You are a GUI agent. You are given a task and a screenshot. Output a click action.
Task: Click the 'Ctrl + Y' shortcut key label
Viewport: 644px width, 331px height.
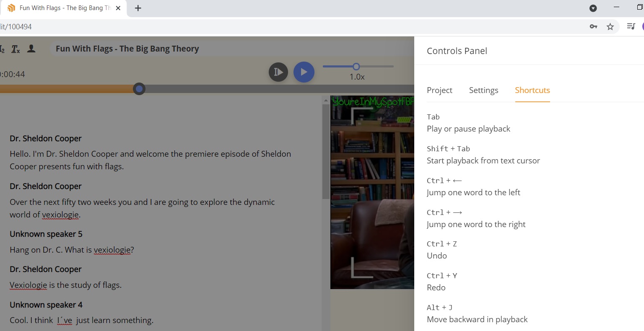pyautogui.click(x=442, y=276)
